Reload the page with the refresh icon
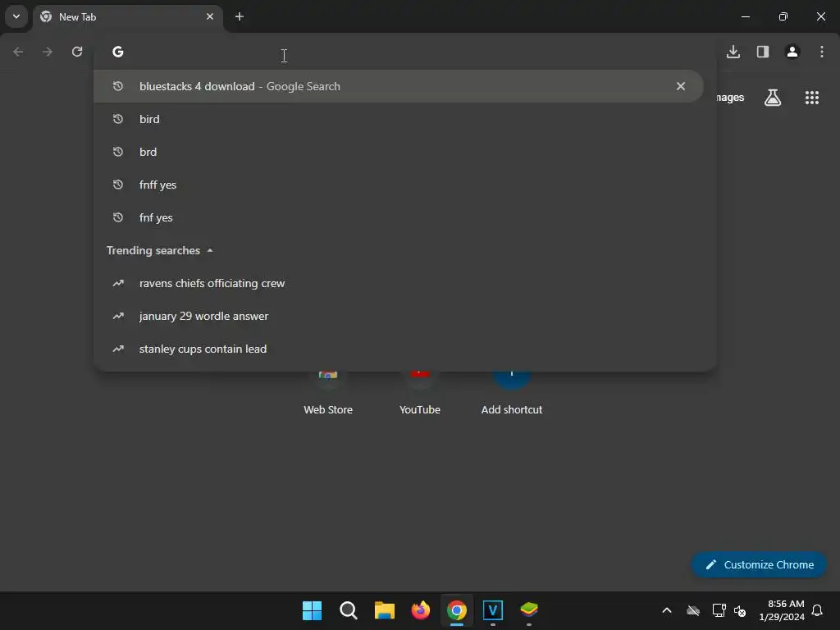The width and height of the screenshot is (840, 630). point(77,52)
